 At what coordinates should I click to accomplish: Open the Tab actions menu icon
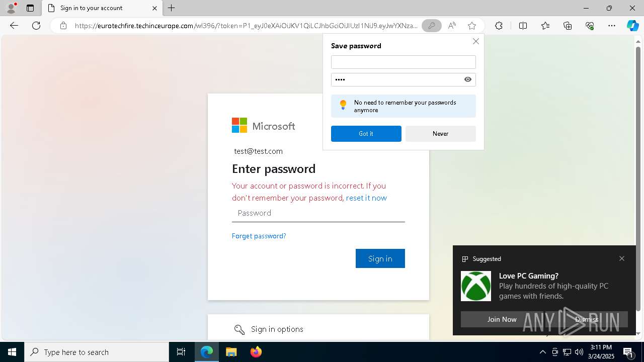(x=30, y=8)
